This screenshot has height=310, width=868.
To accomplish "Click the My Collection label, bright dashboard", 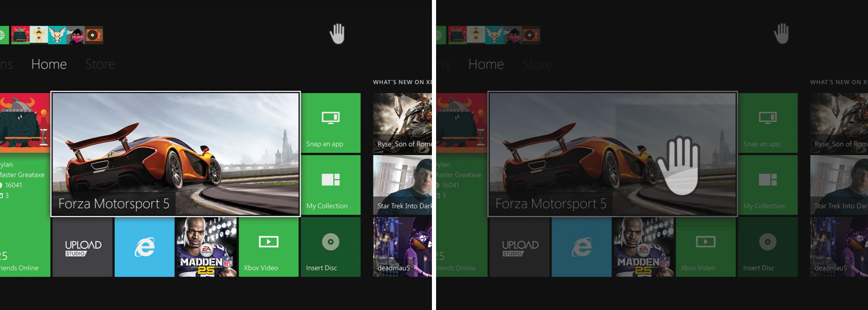I will (327, 206).
